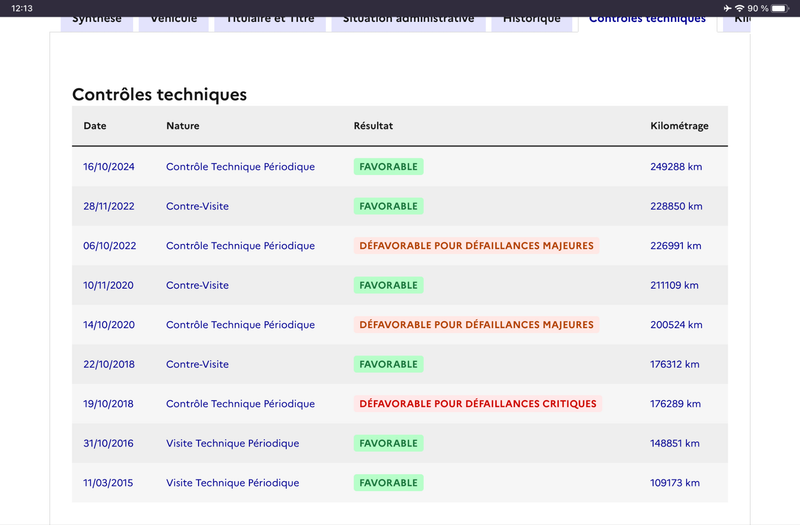
Task: Click Contre-Visite on the 22/10/2018 row
Action: [x=197, y=364]
